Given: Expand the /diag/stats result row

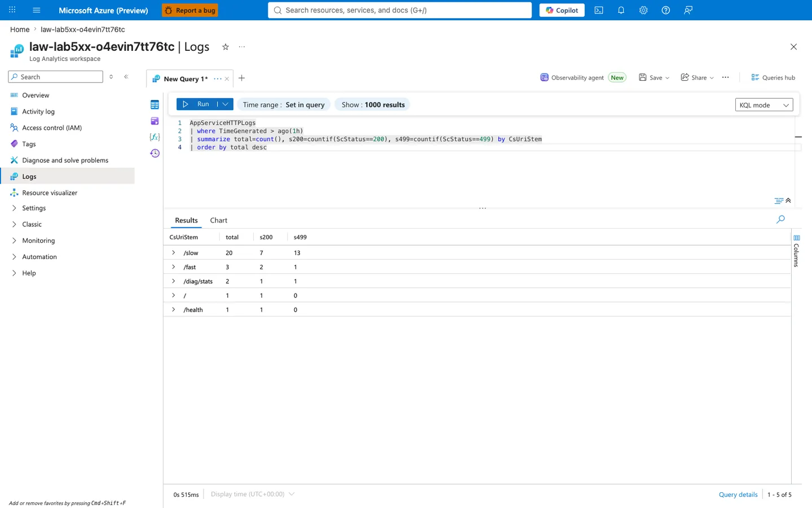Looking at the screenshot, I should click(x=174, y=281).
